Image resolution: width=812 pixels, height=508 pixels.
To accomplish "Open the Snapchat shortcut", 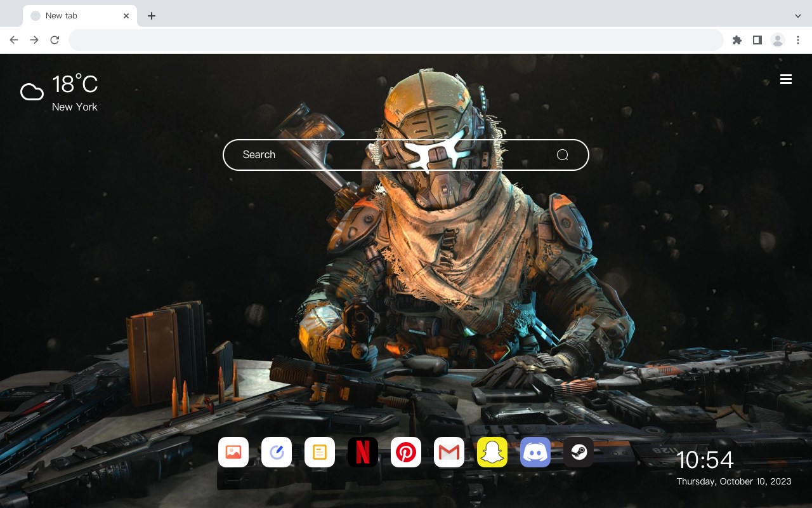I will point(492,452).
